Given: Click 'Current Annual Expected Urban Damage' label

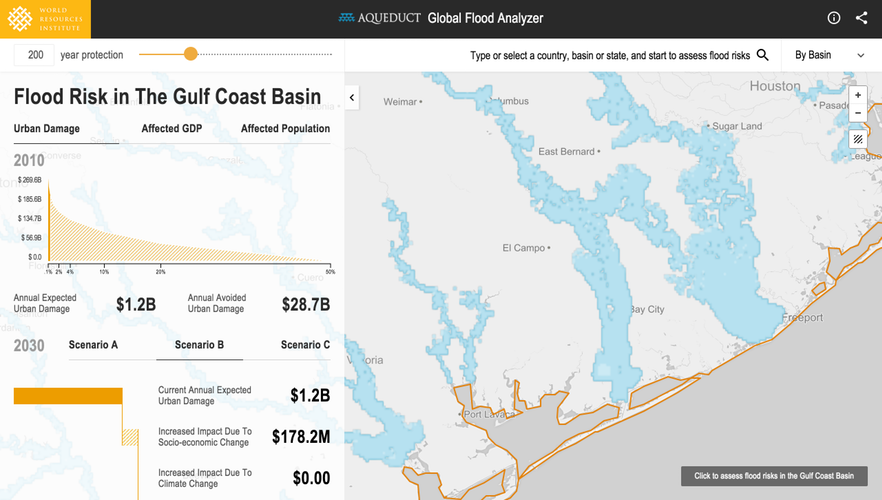Looking at the screenshot, I should pos(205,395).
